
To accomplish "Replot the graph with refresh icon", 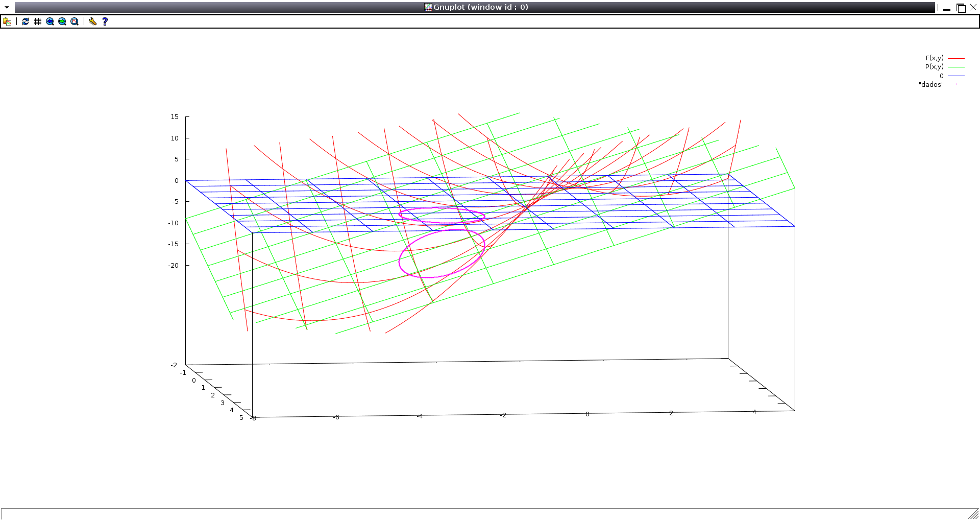I will click(x=26, y=21).
